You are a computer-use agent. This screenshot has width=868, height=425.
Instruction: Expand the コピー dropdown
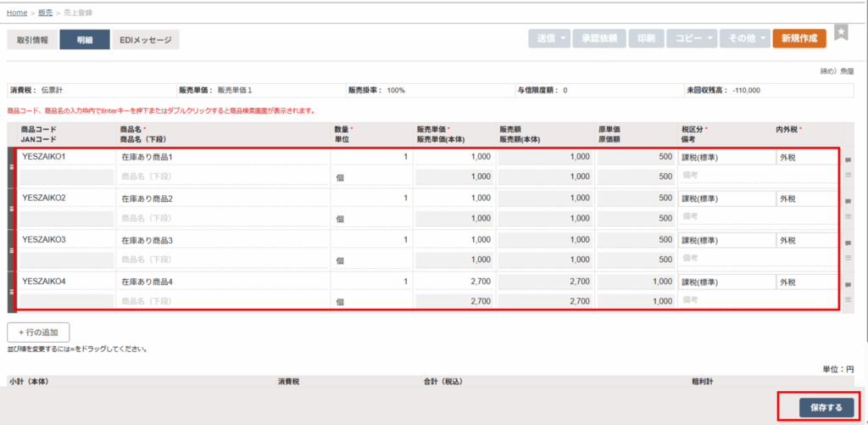coord(692,39)
